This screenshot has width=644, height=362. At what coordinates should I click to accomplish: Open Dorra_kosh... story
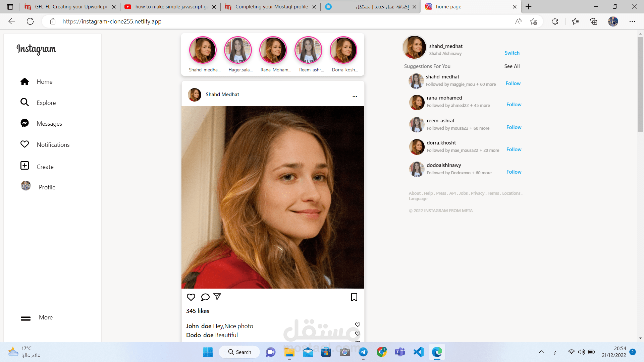click(343, 50)
